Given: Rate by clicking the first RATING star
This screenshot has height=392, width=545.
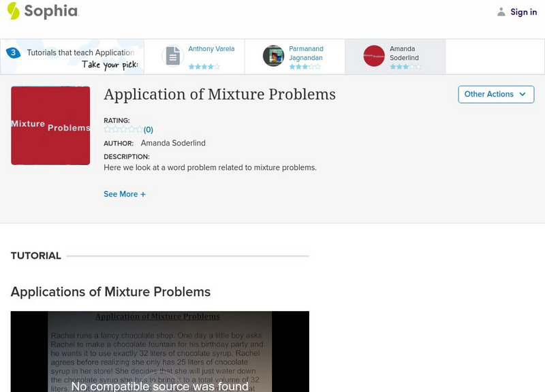Looking at the screenshot, I should pos(106,129).
